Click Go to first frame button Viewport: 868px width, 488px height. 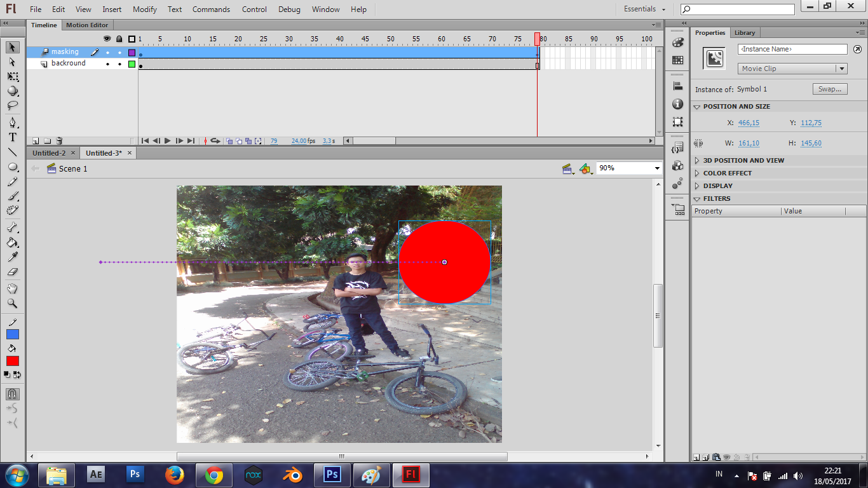pyautogui.click(x=145, y=141)
